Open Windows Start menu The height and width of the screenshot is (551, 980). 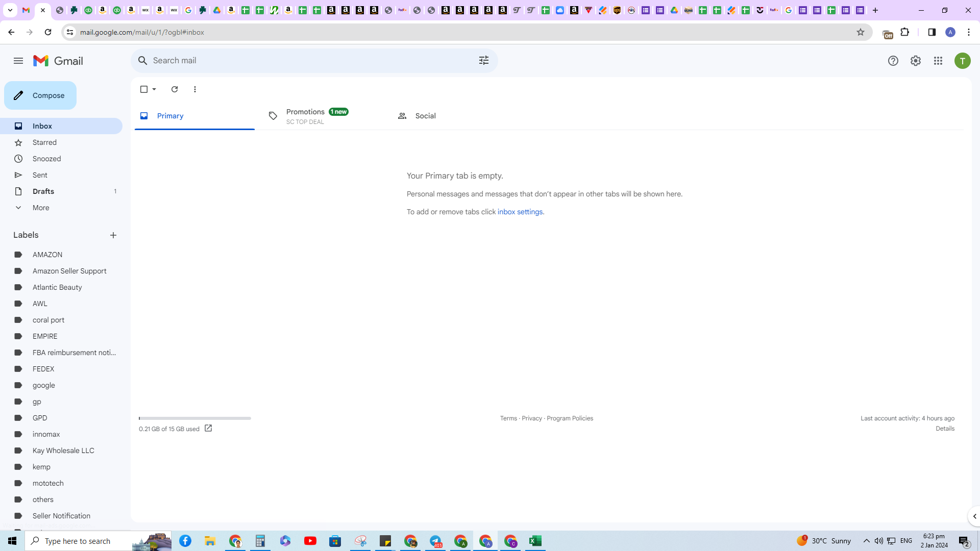click(x=12, y=541)
